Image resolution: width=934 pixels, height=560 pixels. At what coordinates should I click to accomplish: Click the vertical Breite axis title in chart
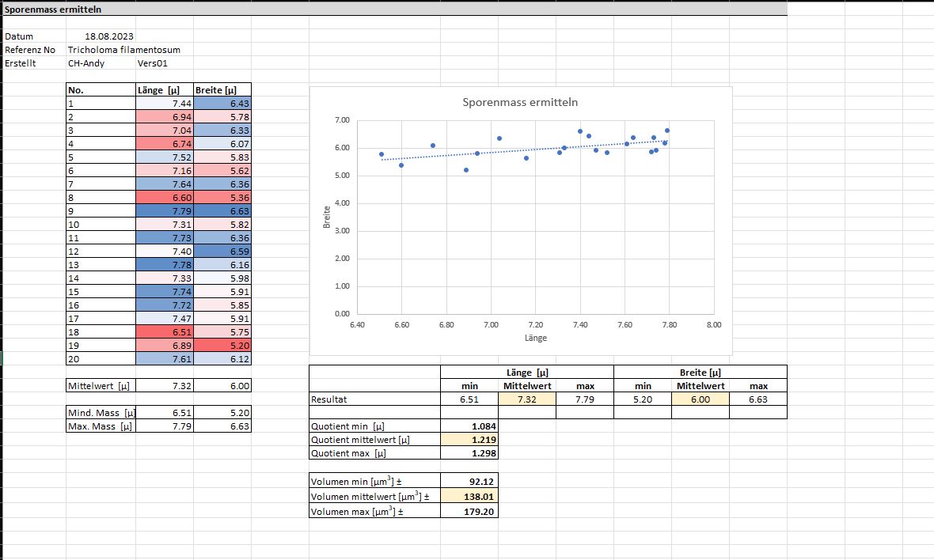(326, 217)
